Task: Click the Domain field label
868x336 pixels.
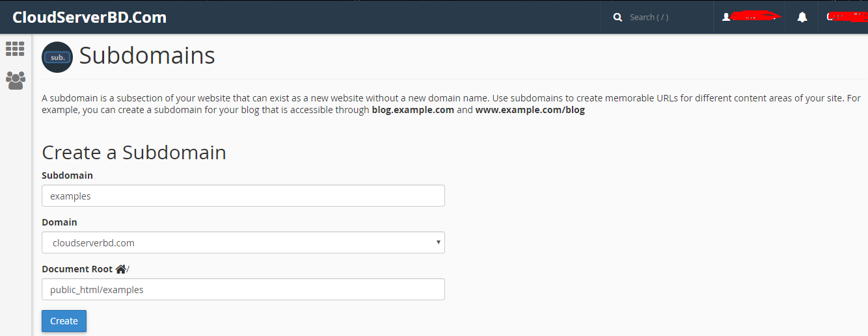Action: pyautogui.click(x=59, y=222)
